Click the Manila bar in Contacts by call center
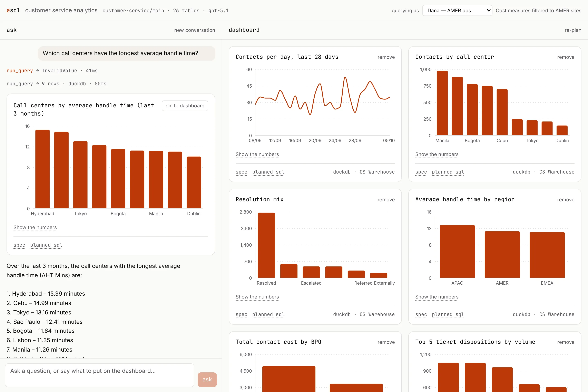This screenshot has width=588, height=392. pyautogui.click(x=442, y=103)
